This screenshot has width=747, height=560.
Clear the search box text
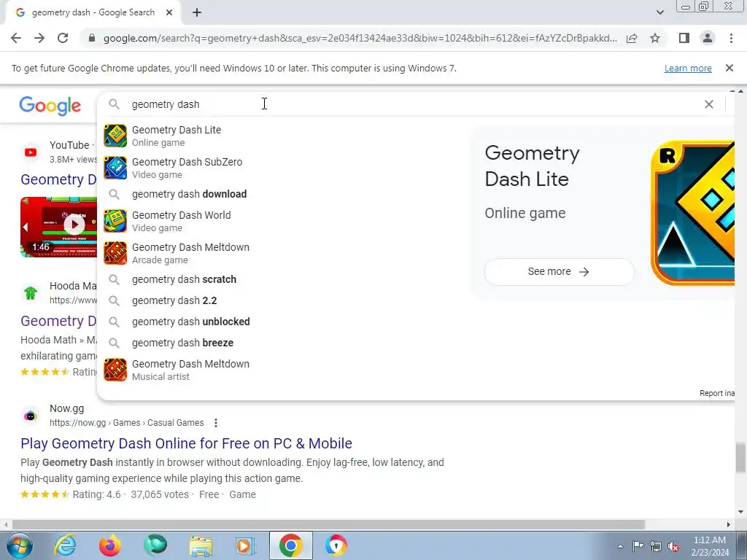[709, 104]
